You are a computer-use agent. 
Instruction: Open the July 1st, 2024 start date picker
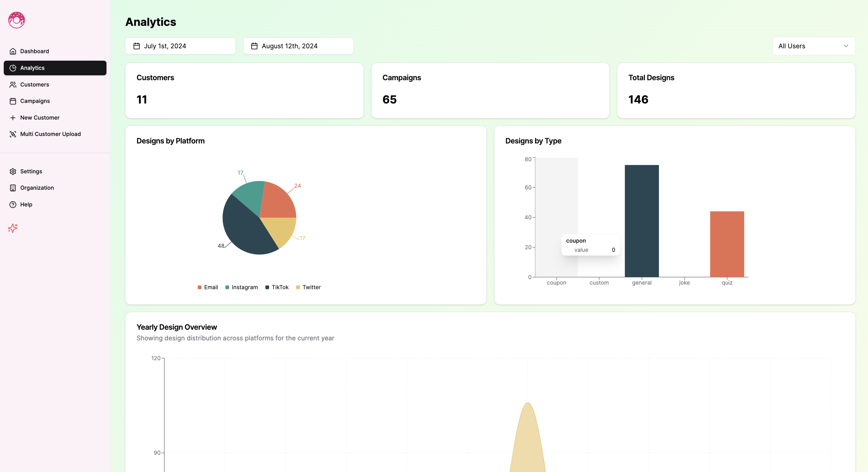(x=180, y=46)
